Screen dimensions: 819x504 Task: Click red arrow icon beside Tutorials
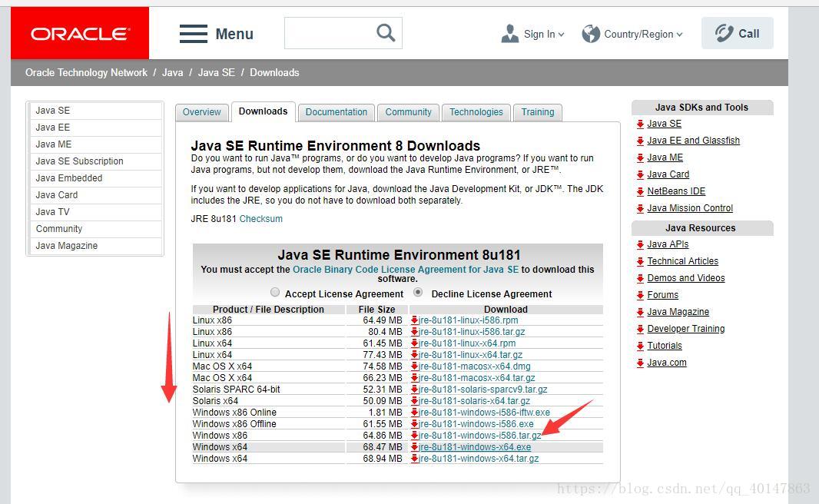pos(640,346)
